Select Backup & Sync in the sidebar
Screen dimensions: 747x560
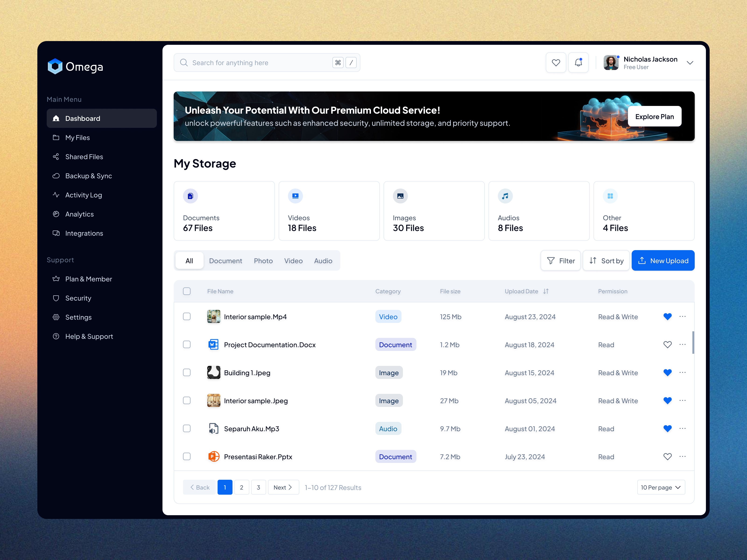pos(88,175)
